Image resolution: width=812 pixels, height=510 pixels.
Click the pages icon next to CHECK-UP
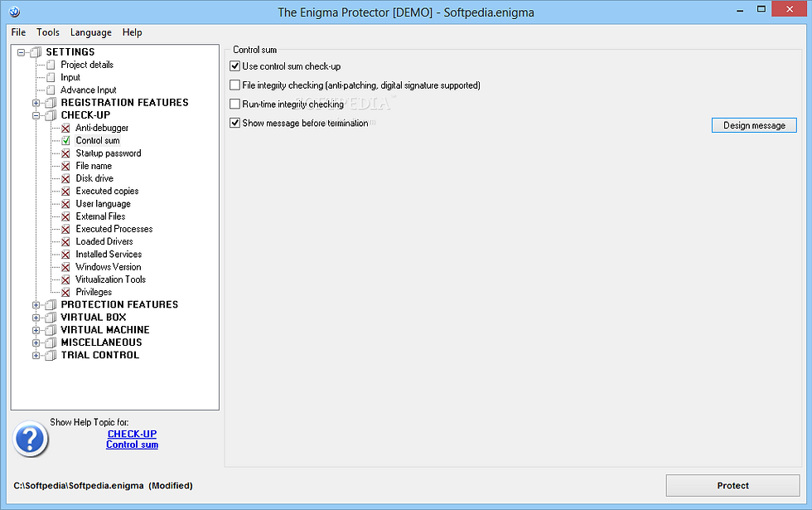51,115
